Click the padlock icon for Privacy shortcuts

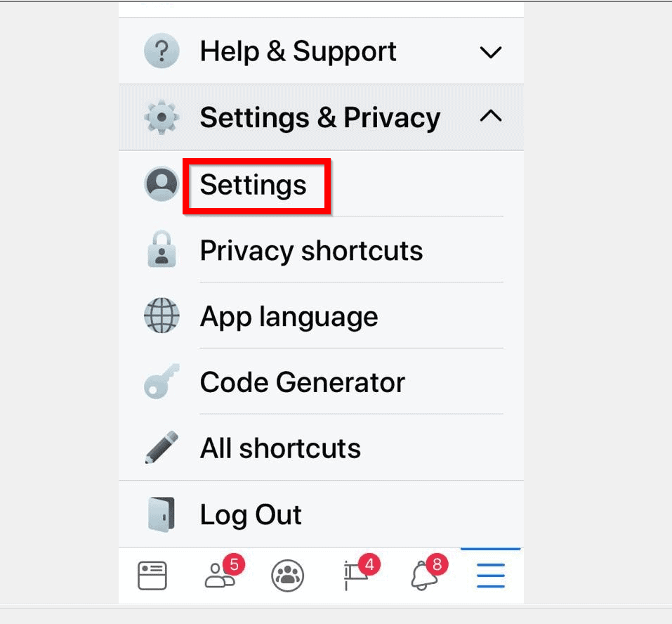point(162,249)
